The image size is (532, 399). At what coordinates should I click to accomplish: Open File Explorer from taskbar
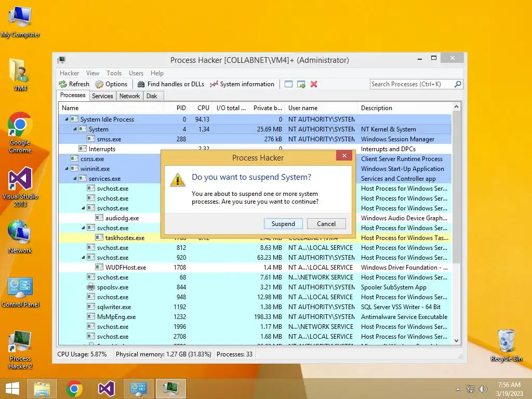[42, 389]
